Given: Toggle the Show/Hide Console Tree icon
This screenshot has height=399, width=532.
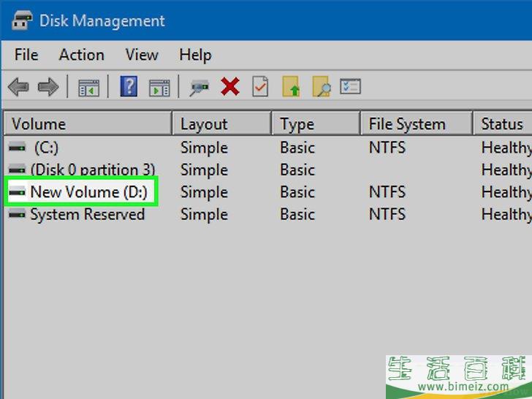Looking at the screenshot, I should [x=88, y=88].
